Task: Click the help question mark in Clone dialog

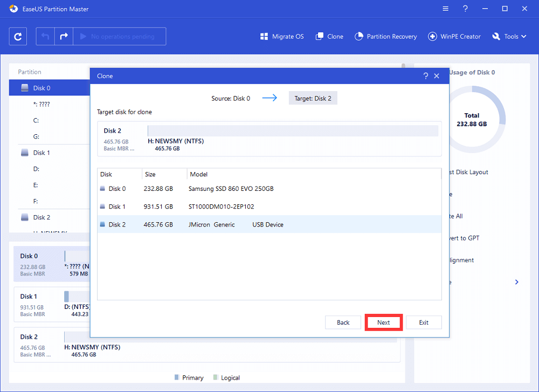Action: click(x=425, y=75)
